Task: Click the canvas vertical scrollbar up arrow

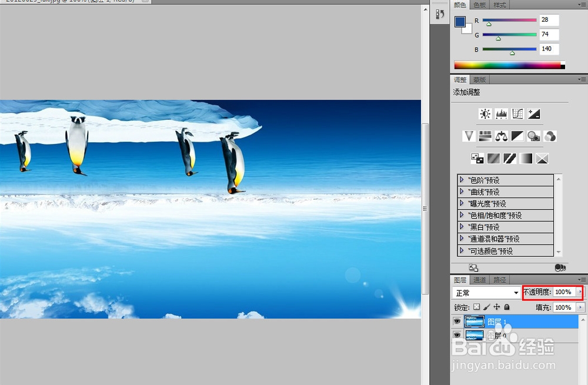Action: coord(425,9)
